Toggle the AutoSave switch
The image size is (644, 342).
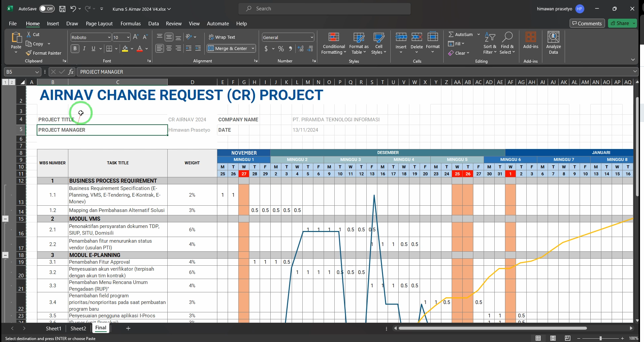coord(47,9)
